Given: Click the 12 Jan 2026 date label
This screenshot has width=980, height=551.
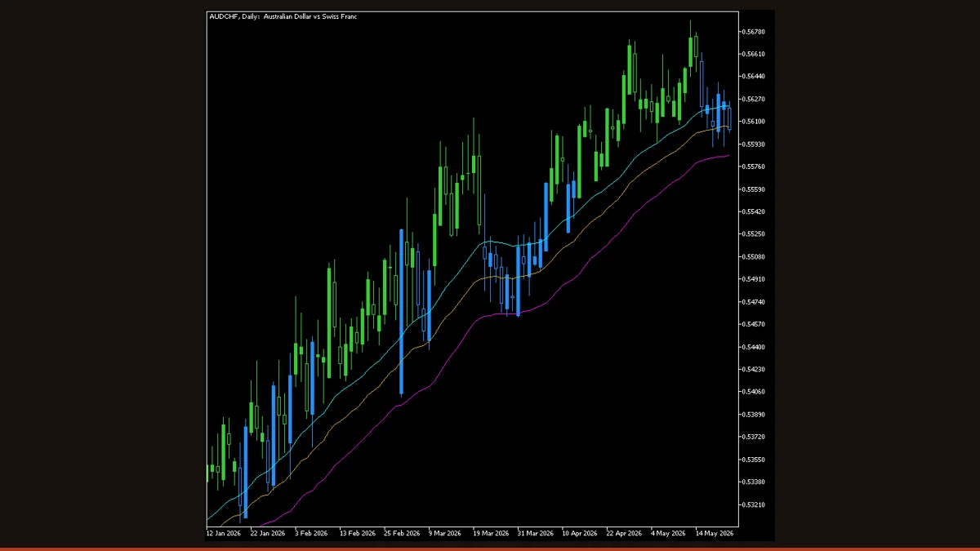Looking at the screenshot, I should click(x=224, y=533).
